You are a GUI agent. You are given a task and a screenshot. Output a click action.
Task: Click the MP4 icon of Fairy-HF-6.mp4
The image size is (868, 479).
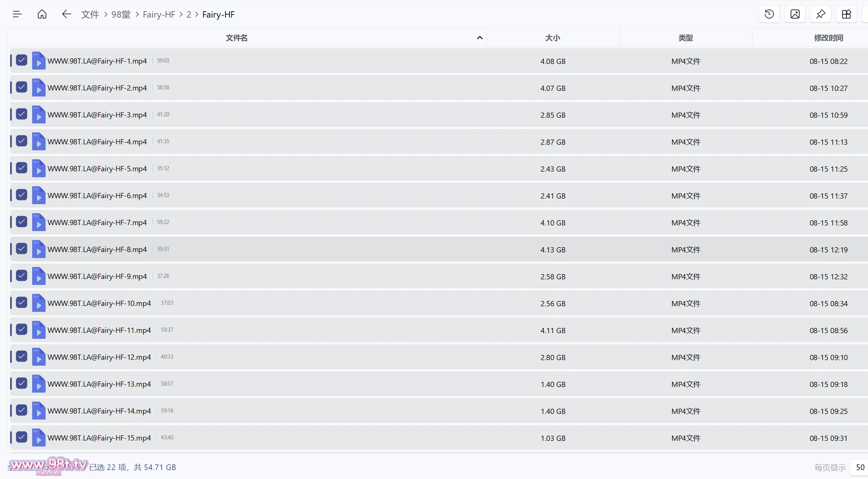pyautogui.click(x=39, y=195)
